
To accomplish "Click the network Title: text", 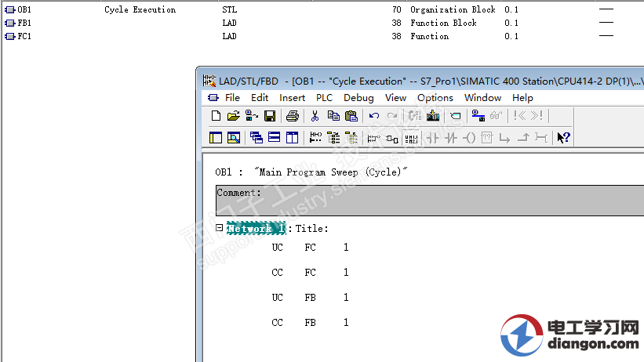I will tap(311, 229).
